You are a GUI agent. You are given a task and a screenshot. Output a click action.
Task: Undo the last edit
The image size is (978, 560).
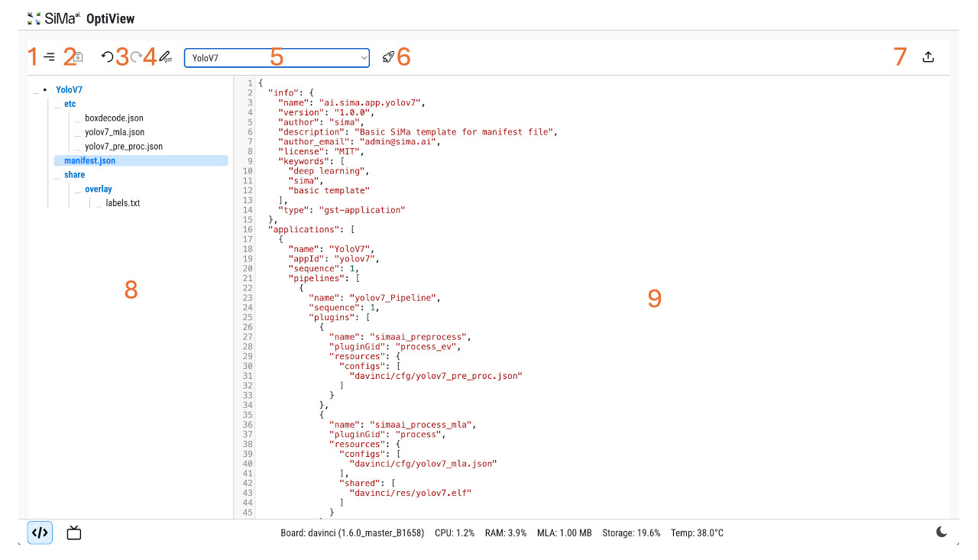(x=107, y=57)
